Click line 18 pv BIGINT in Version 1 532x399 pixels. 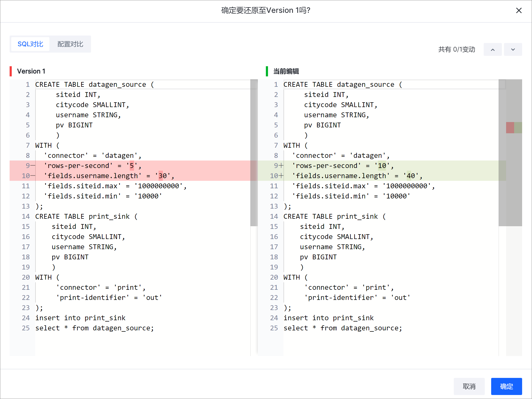[x=70, y=257]
